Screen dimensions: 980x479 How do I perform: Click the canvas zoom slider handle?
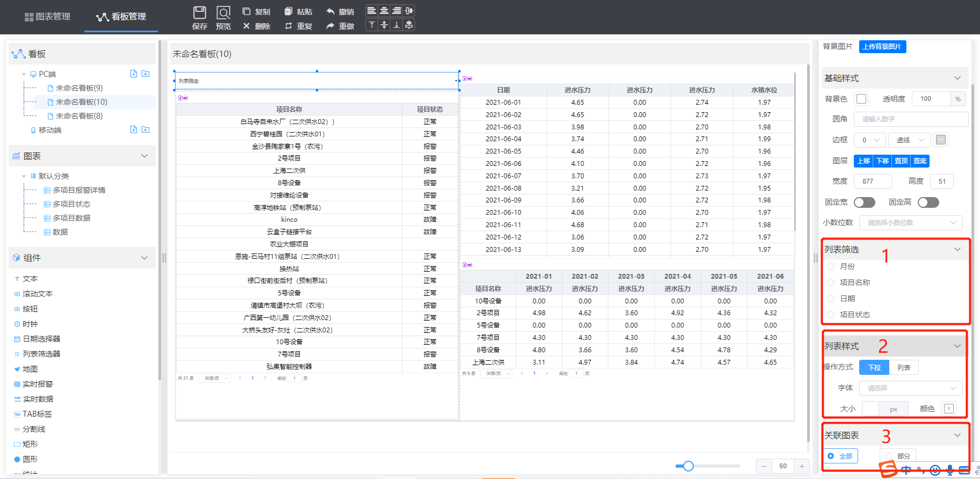[x=688, y=466]
